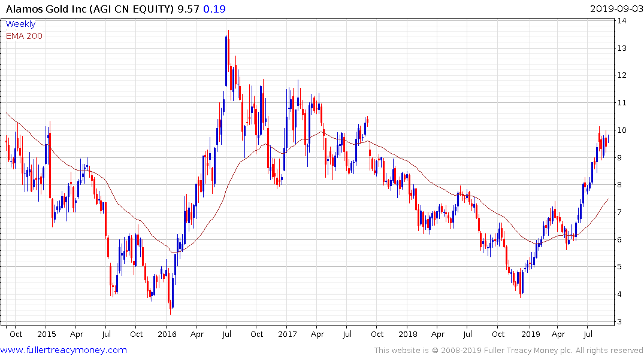Viewport: 644px width, 359px height.
Task: Click the 'EMA 200' legend label
Action: (24, 36)
